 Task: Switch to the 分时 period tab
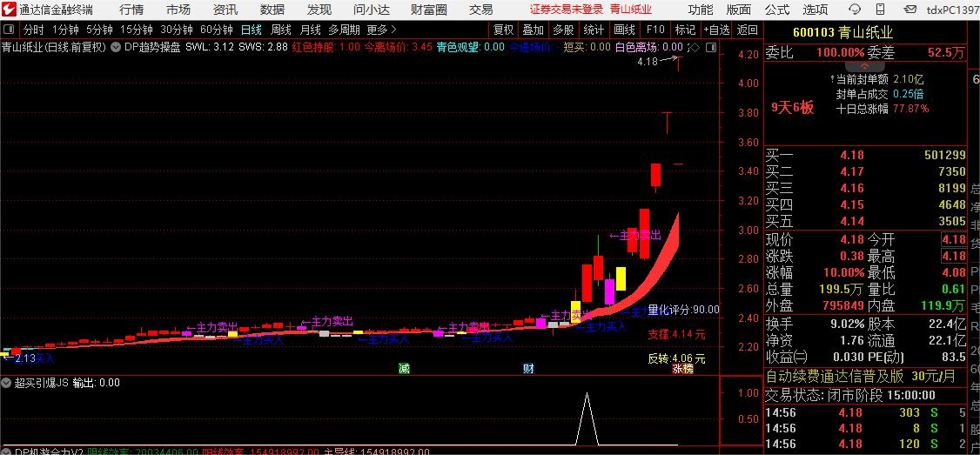pyautogui.click(x=34, y=30)
